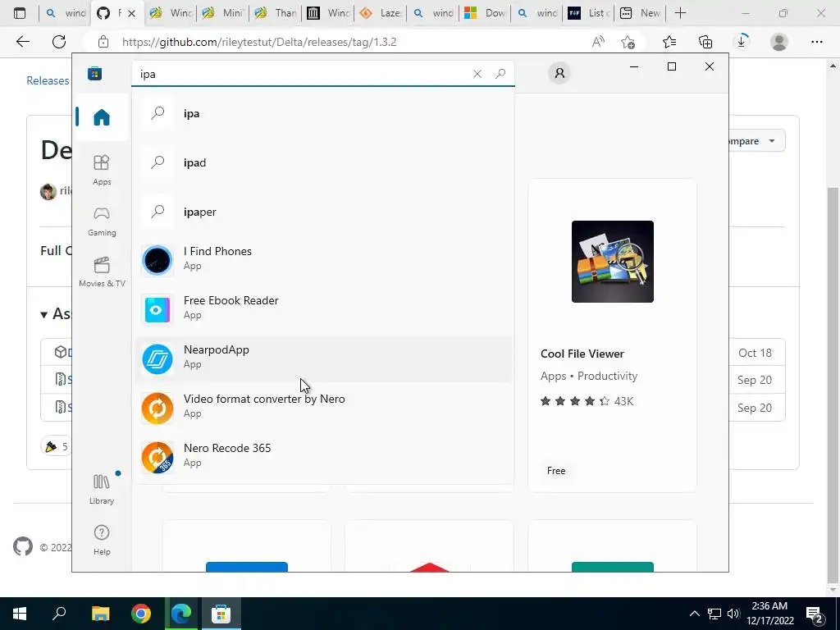Add this page to favorites in Edge
The height and width of the screenshot is (630, 840).
pyautogui.click(x=628, y=42)
